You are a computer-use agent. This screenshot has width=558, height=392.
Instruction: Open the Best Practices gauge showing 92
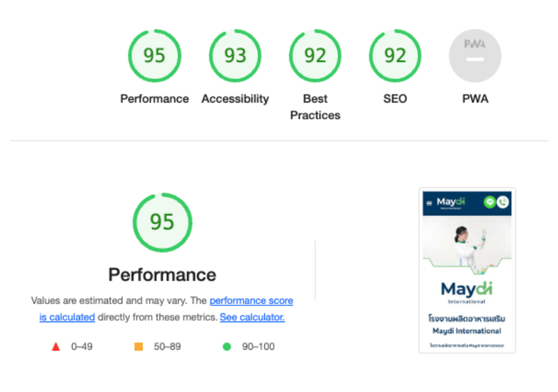tap(315, 56)
